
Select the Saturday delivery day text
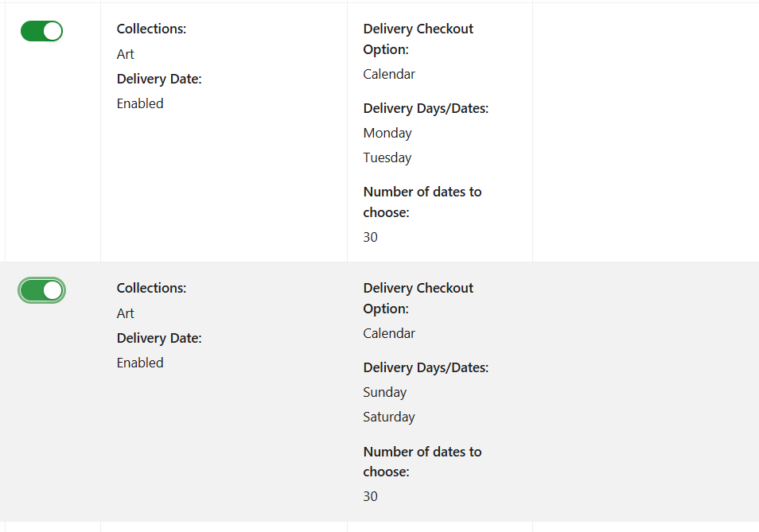tap(389, 417)
